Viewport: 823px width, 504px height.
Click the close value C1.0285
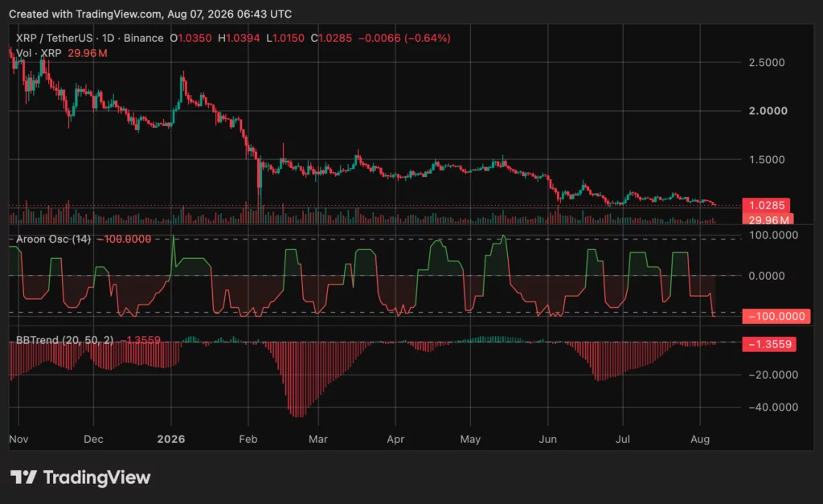(x=331, y=39)
